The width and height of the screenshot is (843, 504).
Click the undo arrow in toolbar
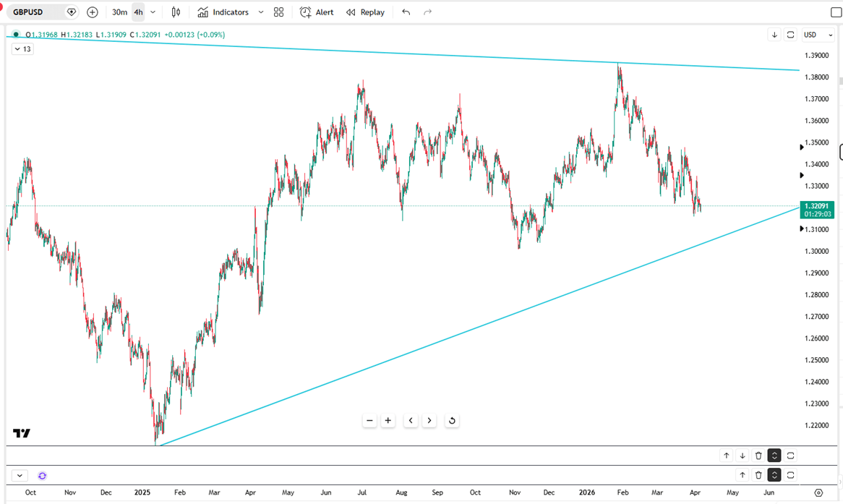pos(406,12)
